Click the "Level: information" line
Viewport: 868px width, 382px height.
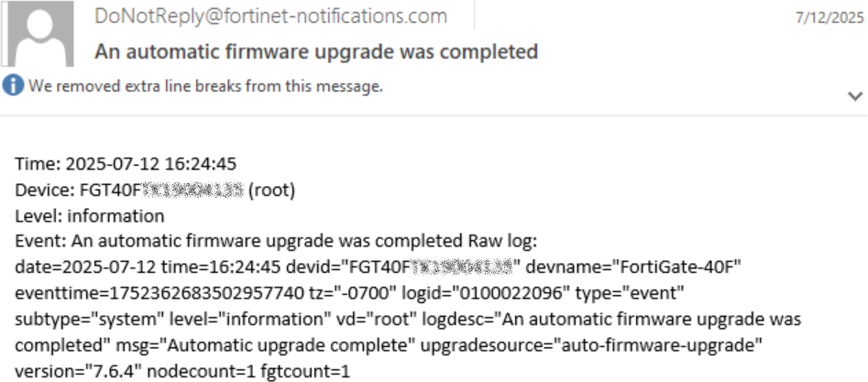[x=90, y=216]
